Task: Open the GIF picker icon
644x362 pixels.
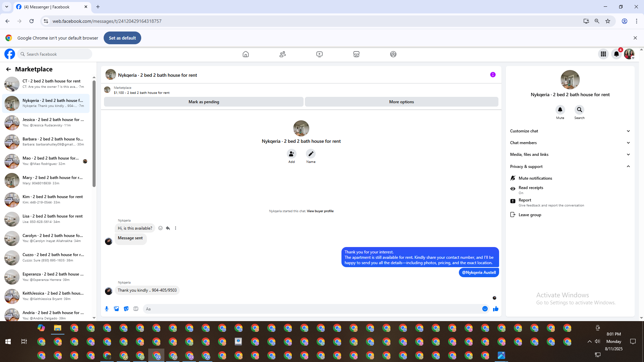Action: tap(136, 309)
